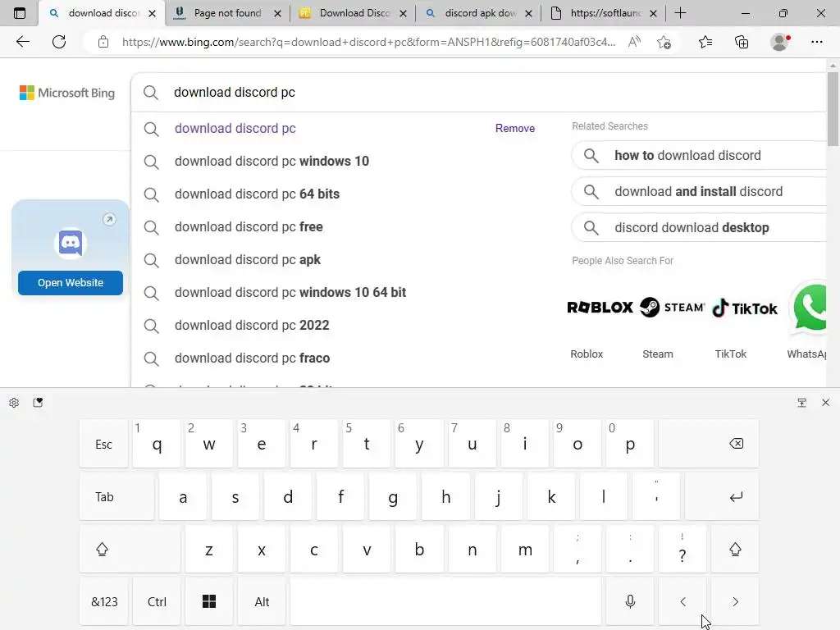Tap the space bar key
The height and width of the screenshot is (630, 840).
coord(445,601)
